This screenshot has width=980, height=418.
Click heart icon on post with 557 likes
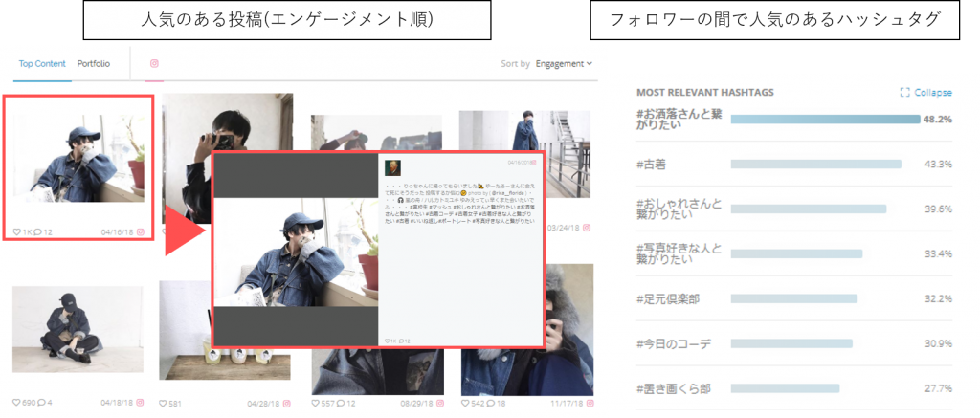click(x=316, y=403)
